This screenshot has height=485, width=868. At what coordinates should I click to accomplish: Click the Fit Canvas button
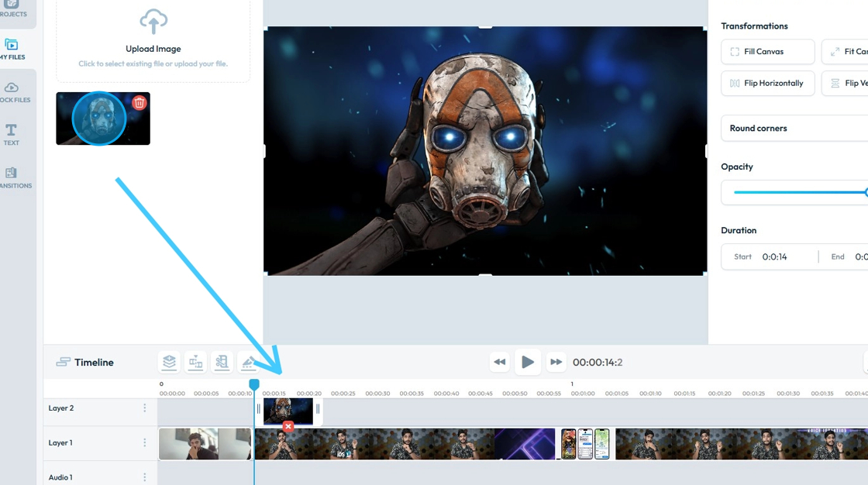[845, 51]
